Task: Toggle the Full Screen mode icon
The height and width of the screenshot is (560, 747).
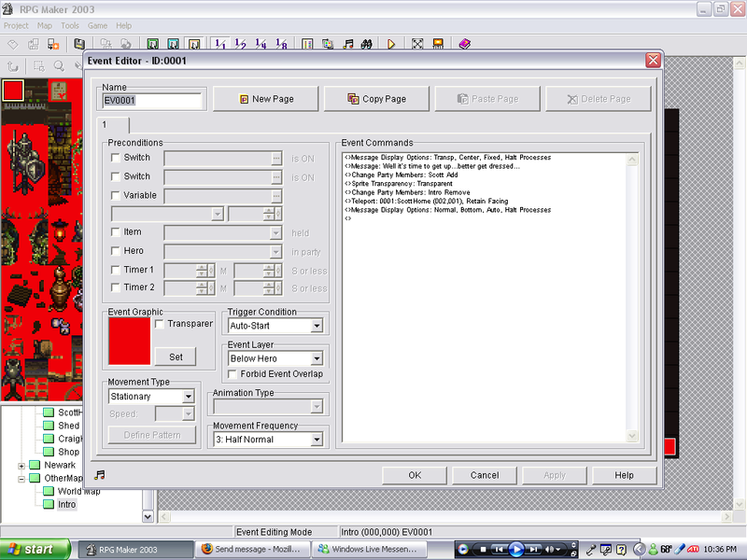Action: click(x=417, y=44)
